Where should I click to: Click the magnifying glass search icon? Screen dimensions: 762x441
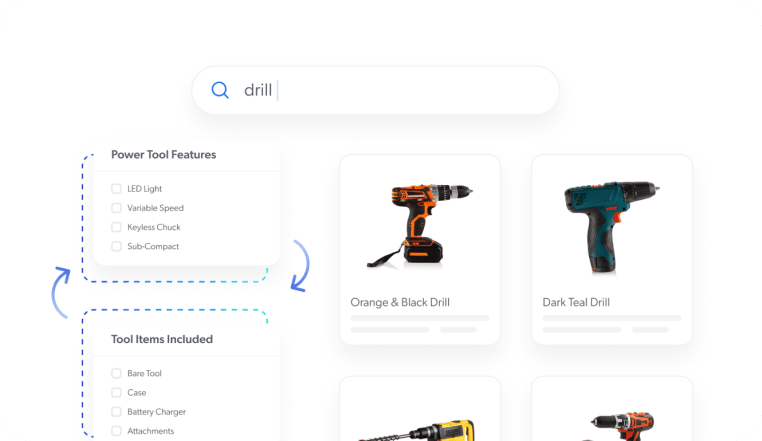pyautogui.click(x=220, y=91)
